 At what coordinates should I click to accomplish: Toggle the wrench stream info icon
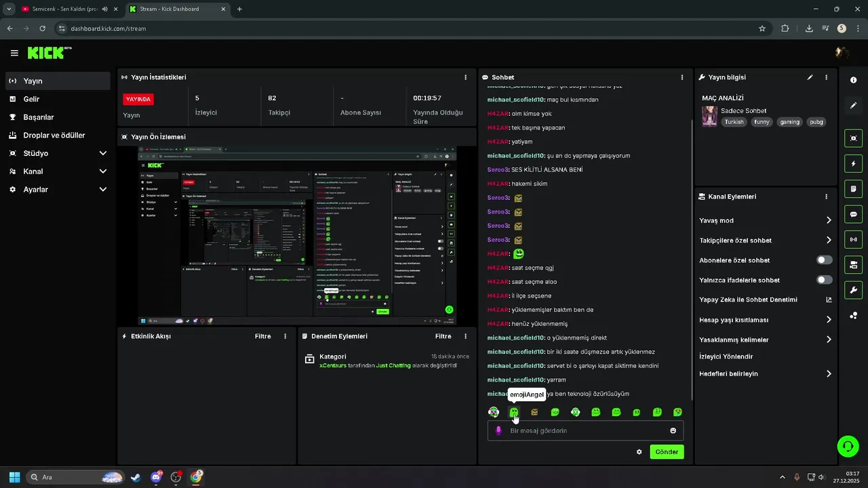pos(853,290)
